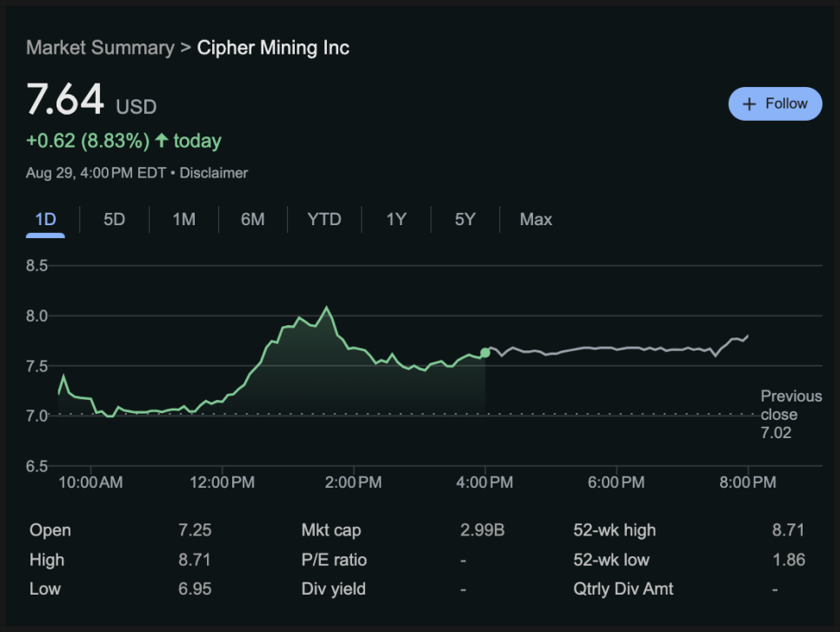Select the YTD time range tab

[x=324, y=220]
